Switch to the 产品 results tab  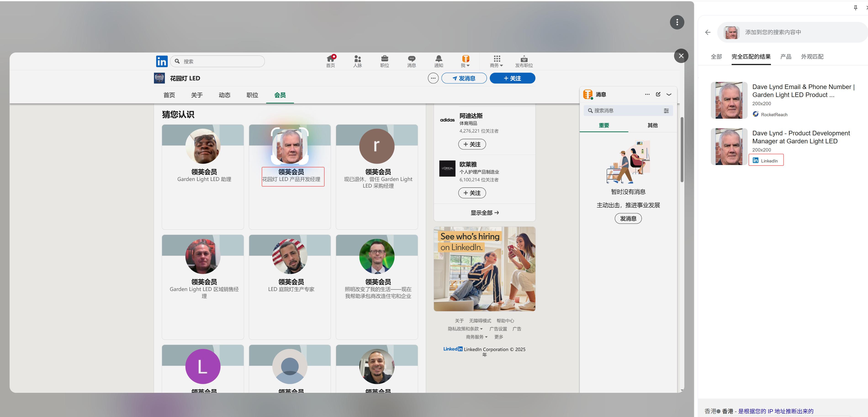tap(786, 57)
